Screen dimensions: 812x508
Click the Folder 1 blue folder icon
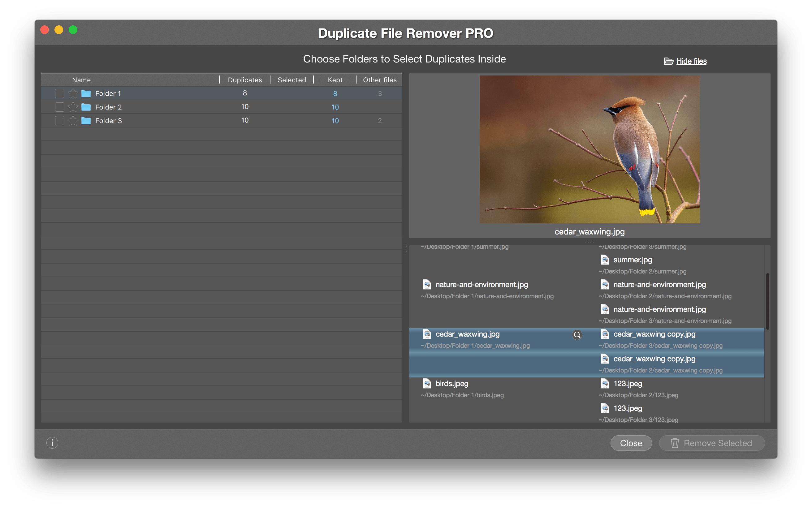86,93
